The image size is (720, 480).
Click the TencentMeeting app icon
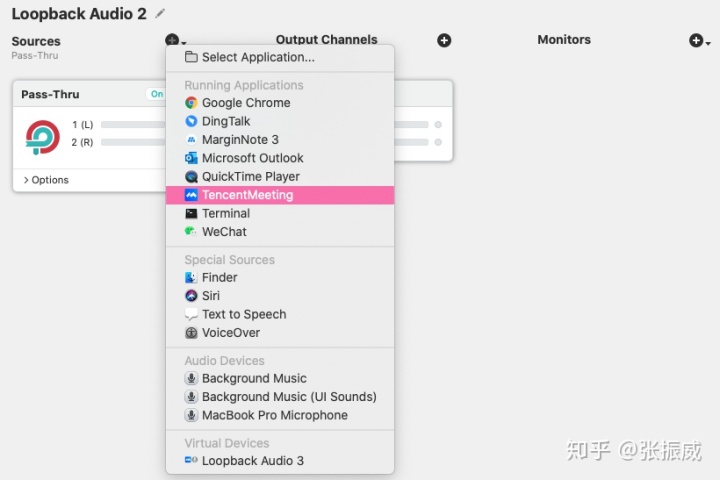click(191, 195)
